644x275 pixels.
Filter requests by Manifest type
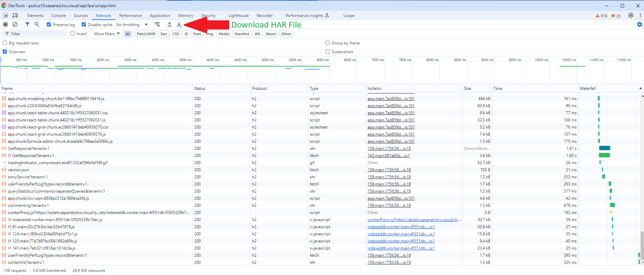coord(242,34)
